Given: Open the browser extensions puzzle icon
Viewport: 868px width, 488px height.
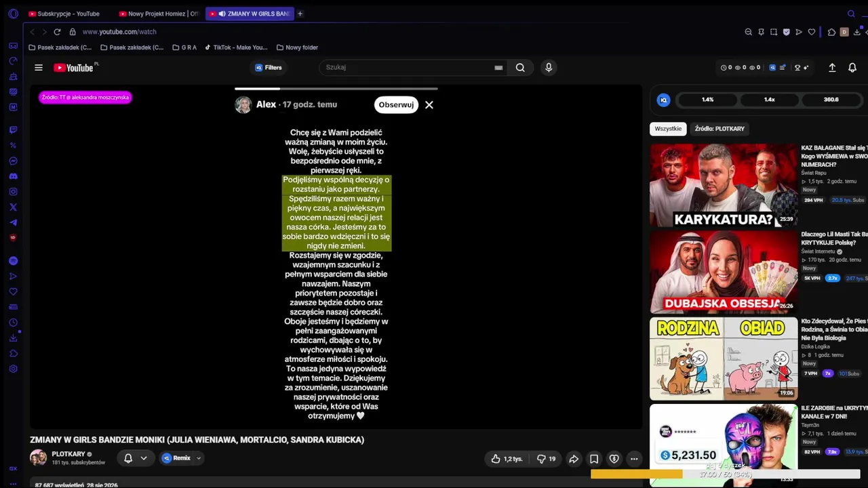Looking at the screenshot, I should pyautogui.click(x=832, y=32).
